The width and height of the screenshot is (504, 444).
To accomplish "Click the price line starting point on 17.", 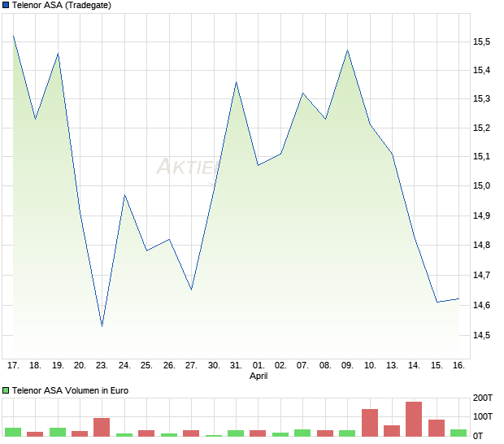I will [x=13, y=36].
